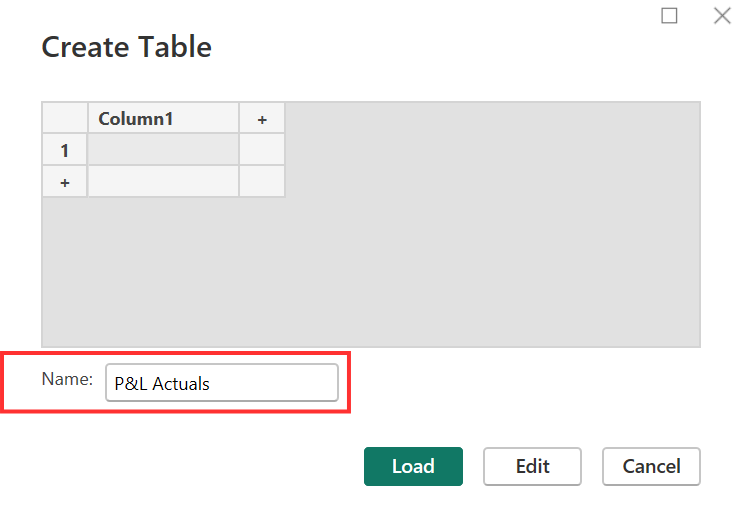742x527 pixels.
Task: Click the Create Table dialog title
Action: tap(126, 47)
